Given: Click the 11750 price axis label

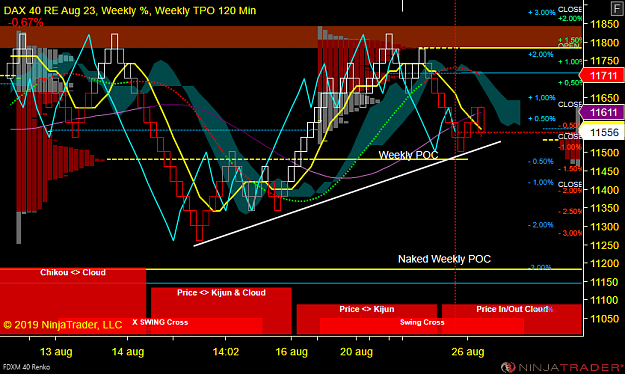Looking at the screenshot, I should tap(604, 61).
